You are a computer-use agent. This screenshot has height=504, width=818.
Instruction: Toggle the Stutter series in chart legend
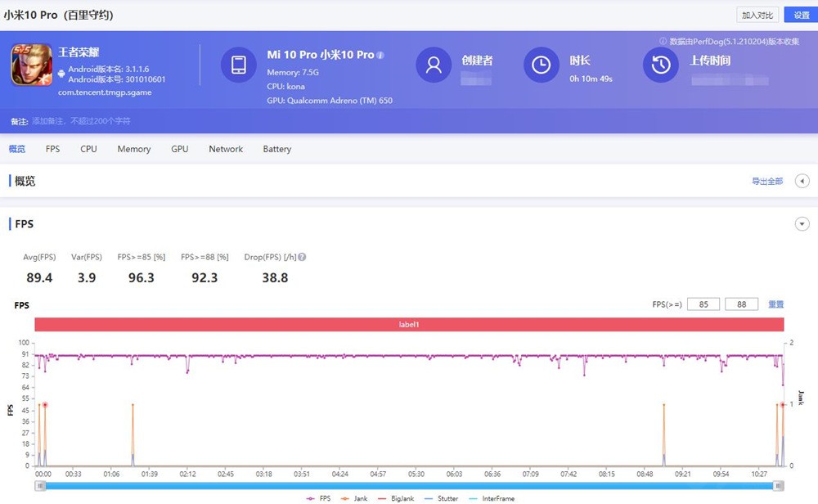tap(442, 499)
